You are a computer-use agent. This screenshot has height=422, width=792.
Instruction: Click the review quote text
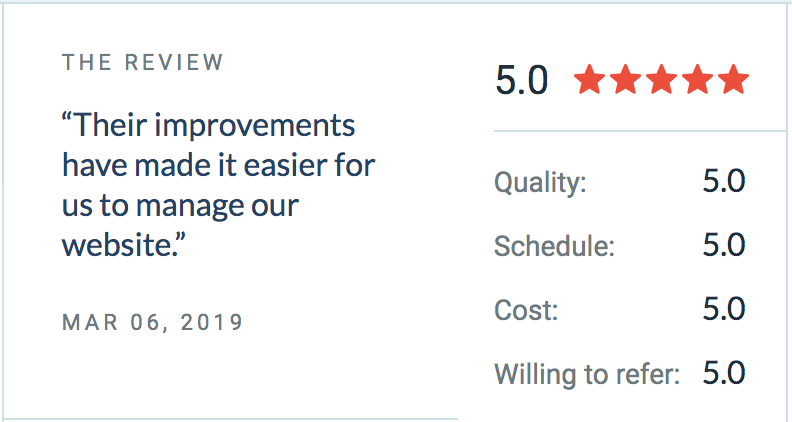click(x=218, y=184)
